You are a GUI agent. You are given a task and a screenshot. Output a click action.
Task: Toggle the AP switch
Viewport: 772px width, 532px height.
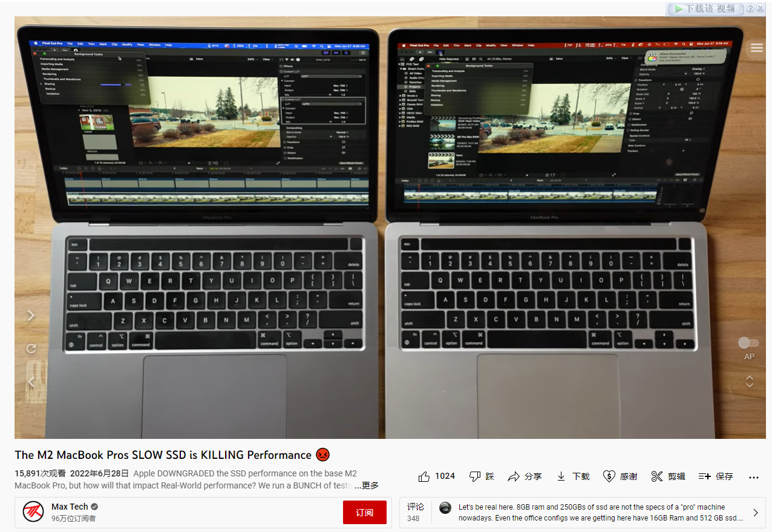coord(748,343)
